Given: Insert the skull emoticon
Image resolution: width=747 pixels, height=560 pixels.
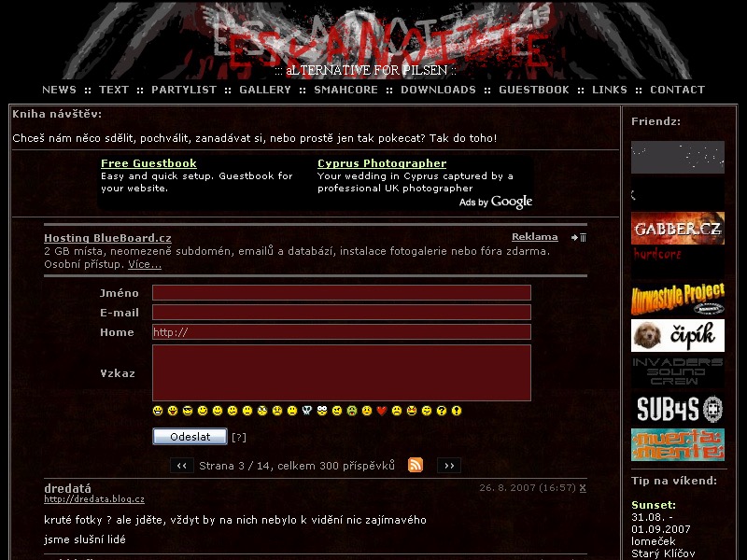Looking at the screenshot, I should coord(307,411).
